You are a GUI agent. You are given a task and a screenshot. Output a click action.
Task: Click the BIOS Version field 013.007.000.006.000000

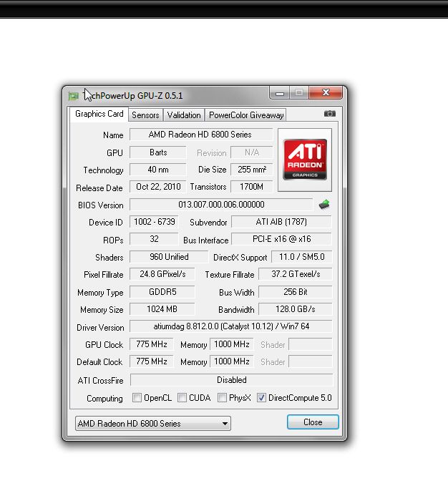[x=221, y=205]
